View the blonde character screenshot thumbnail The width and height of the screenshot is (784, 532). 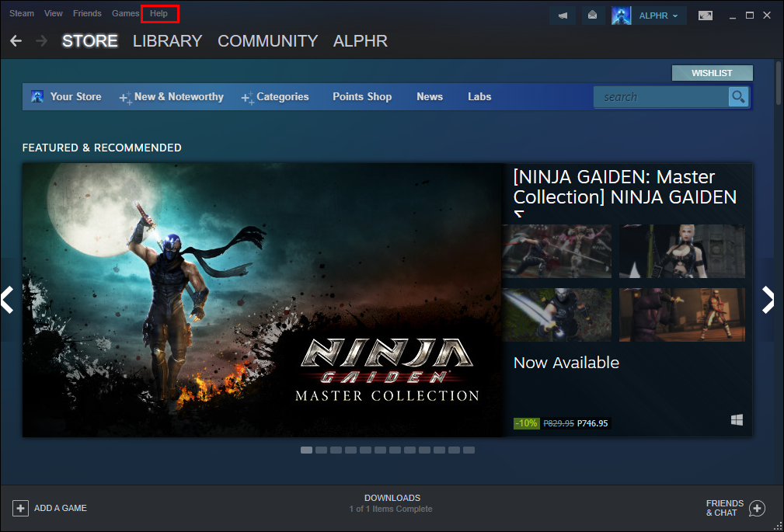pyautogui.click(x=682, y=251)
